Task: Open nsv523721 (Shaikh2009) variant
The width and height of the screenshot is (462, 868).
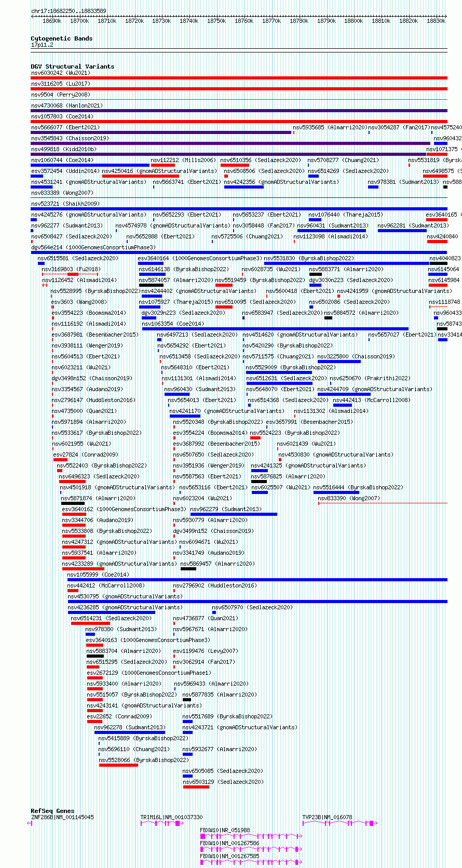Action: [x=65, y=204]
